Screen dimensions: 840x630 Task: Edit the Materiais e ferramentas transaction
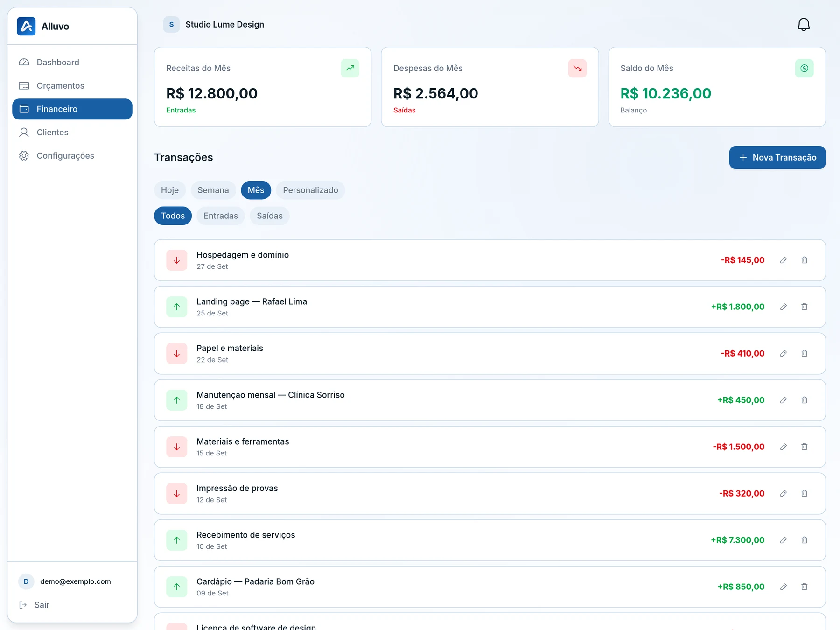784,447
